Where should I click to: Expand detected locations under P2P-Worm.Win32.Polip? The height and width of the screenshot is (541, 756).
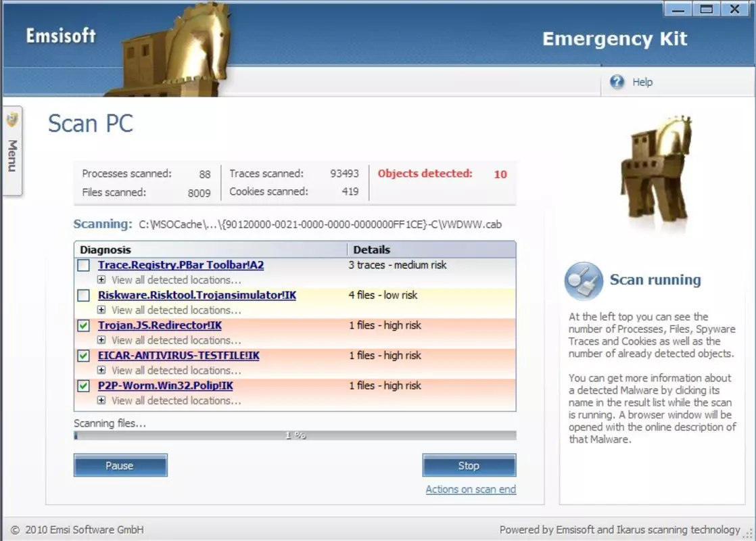pyautogui.click(x=101, y=400)
